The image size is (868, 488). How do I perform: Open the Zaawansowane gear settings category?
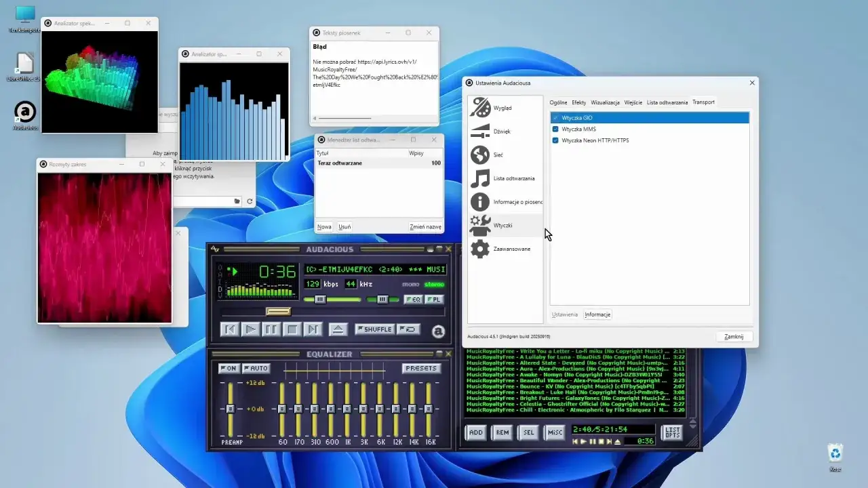[506, 249]
